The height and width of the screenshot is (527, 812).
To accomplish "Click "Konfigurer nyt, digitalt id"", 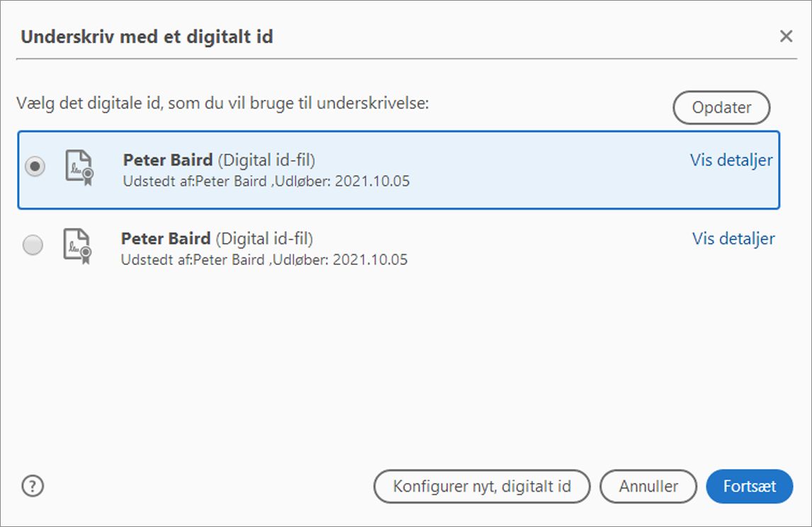I will pos(483,486).
